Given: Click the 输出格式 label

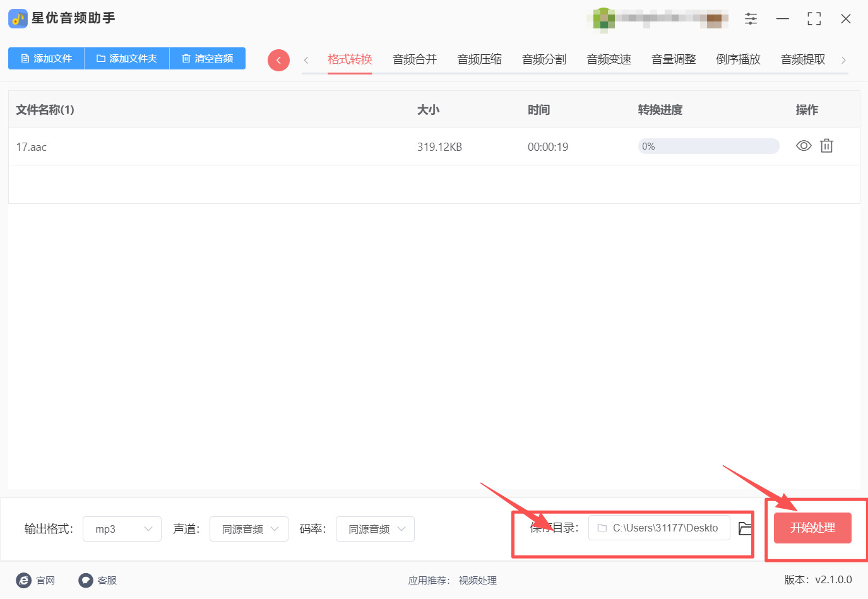Looking at the screenshot, I should tap(49, 529).
